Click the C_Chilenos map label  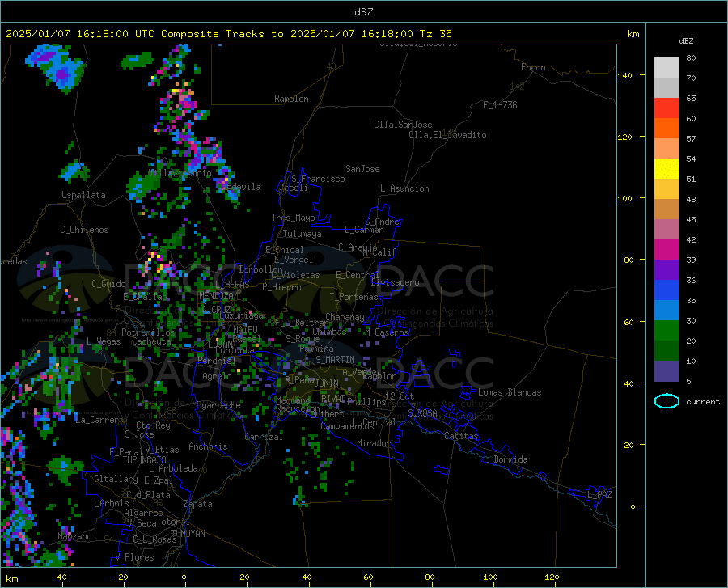tap(84, 230)
